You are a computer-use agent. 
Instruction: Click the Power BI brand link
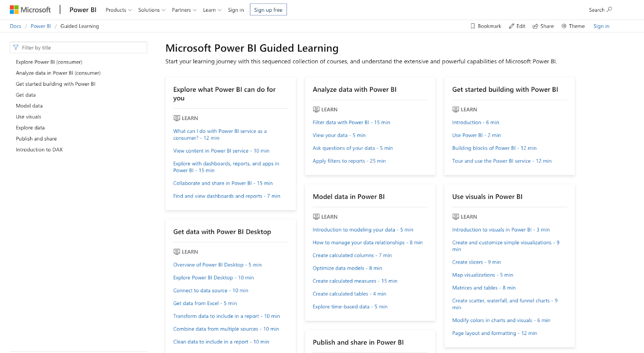(83, 10)
